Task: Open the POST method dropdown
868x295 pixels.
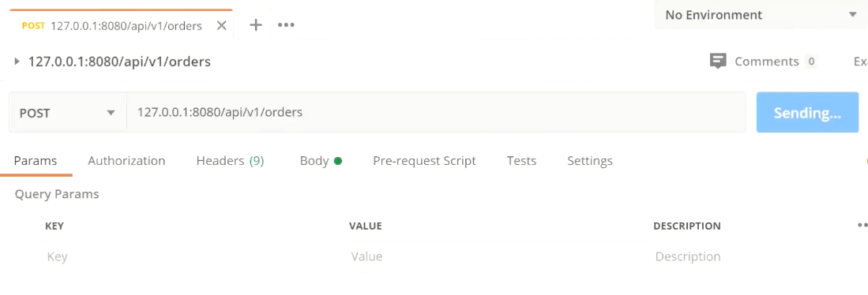Action: tap(68, 113)
